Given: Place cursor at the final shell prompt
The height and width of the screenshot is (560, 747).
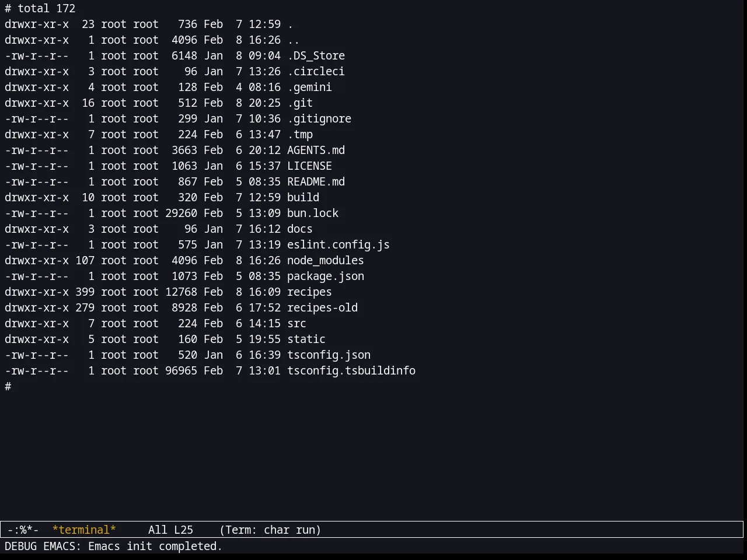Looking at the screenshot, I should tap(8, 386).
